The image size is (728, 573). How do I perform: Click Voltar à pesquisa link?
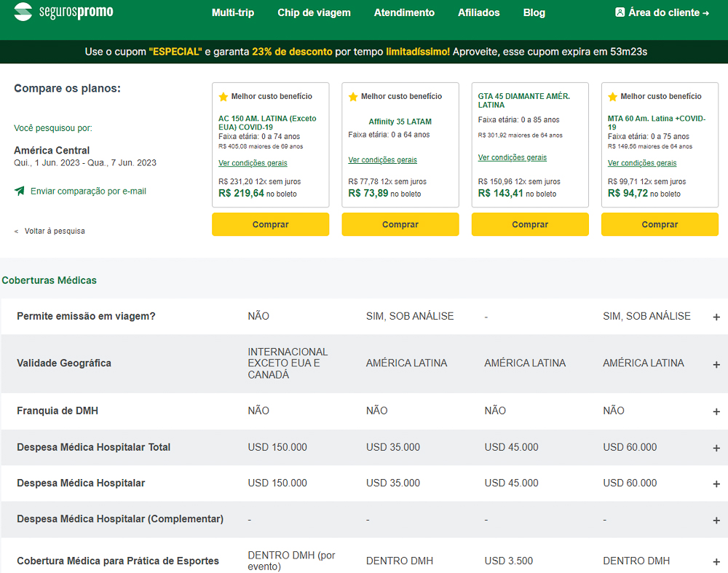(55, 231)
